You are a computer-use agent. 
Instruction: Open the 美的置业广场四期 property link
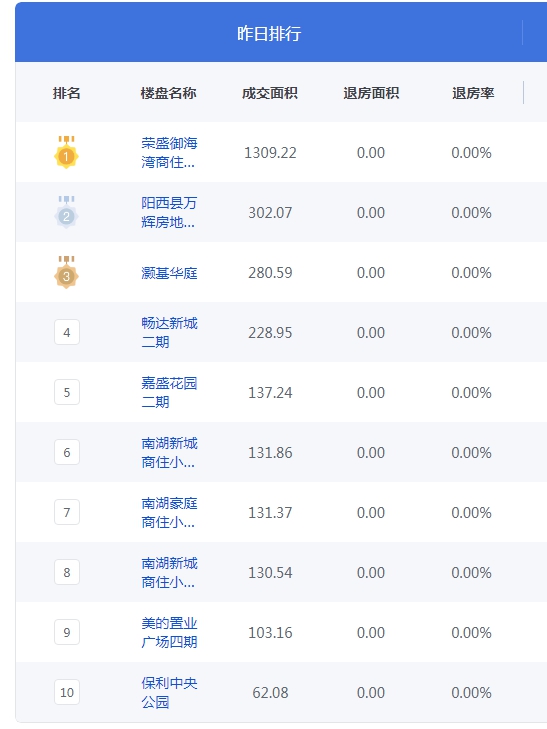click(x=169, y=632)
